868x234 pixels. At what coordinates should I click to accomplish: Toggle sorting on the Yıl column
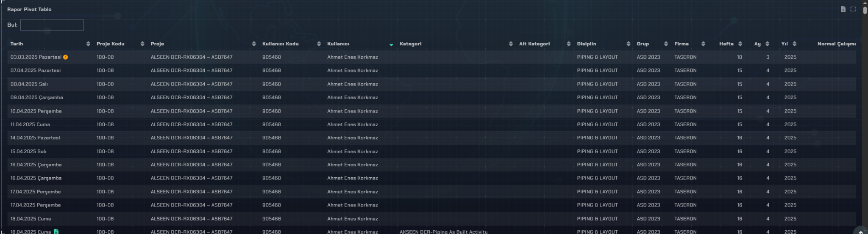[794, 44]
